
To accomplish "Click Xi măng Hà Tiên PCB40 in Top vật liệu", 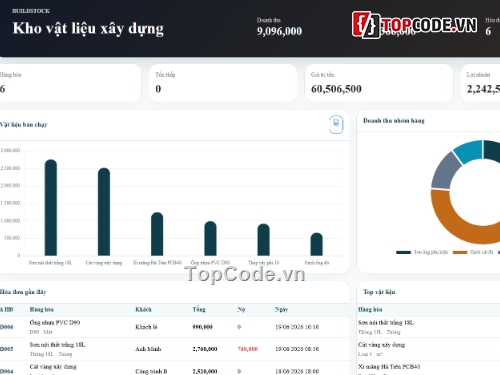I will pos(389,367).
